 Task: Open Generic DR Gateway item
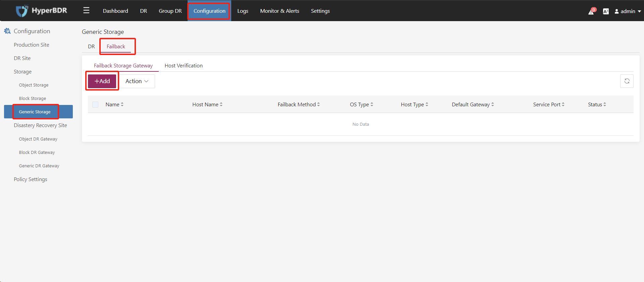pyautogui.click(x=39, y=166)
